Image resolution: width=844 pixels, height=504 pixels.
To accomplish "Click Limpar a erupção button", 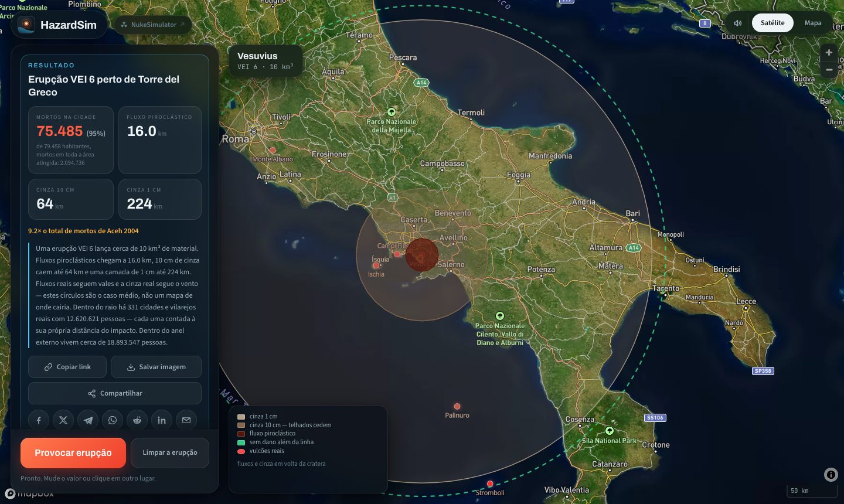I will click(x=170, y=453).
